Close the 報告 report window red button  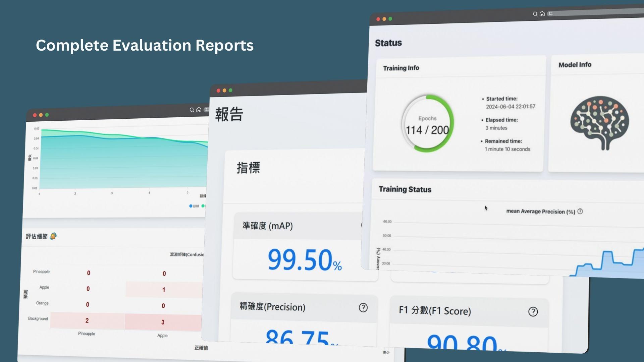coord(218,90)
